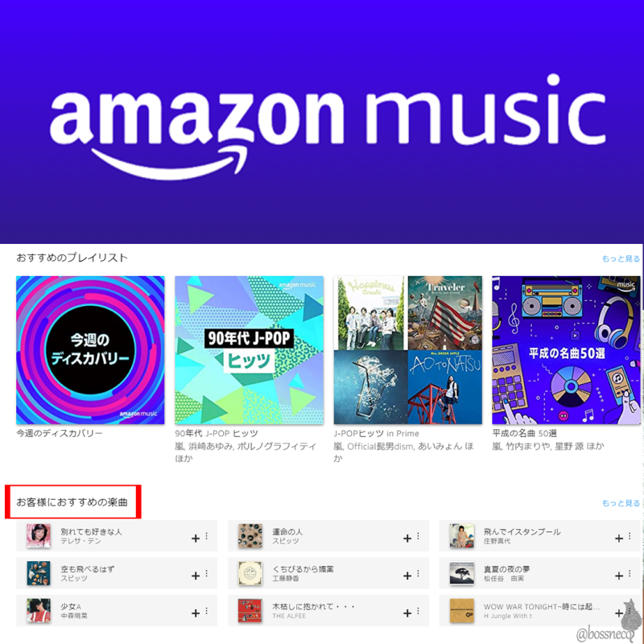Viewport: 644px width, 644px height.
Task: Click the WOW WAR TONIGHT song title
Action: [541, 607]
